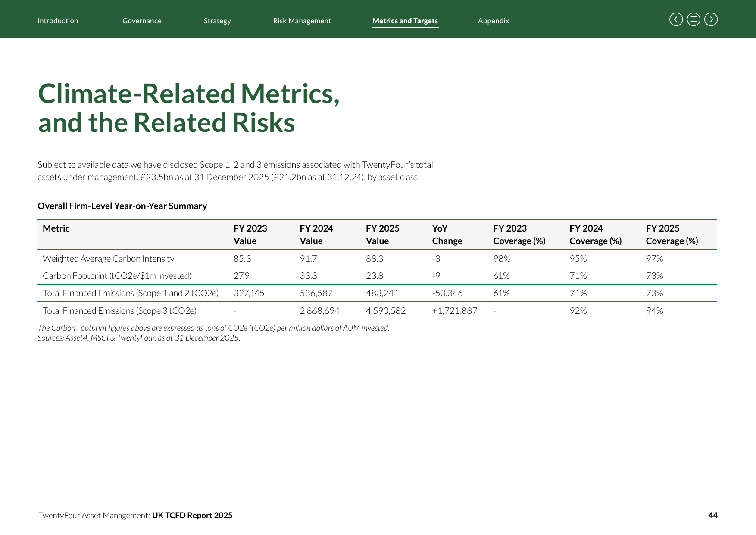Select the Metrics and Targets tab
Viewport: 756px width, 535px height.
tap(405, 21)
